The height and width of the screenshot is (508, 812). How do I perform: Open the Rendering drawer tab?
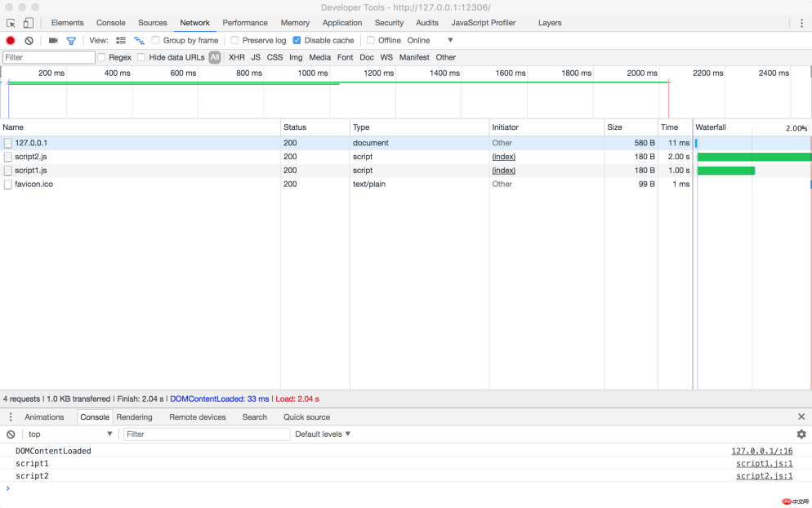coord(134,417)
